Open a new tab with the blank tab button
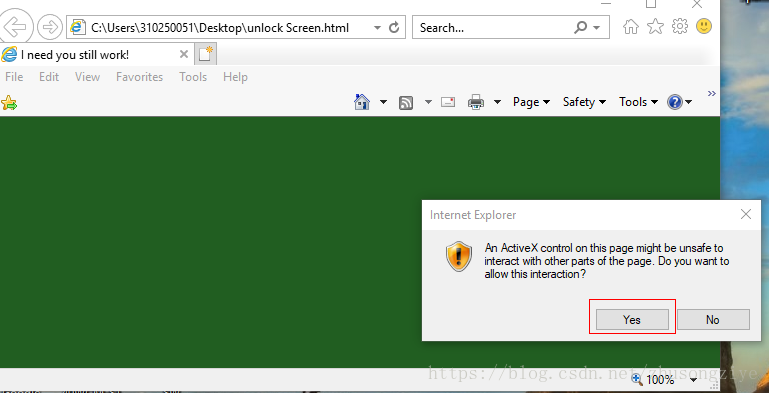Screen dimensions: 769x393 coord(206,54)
